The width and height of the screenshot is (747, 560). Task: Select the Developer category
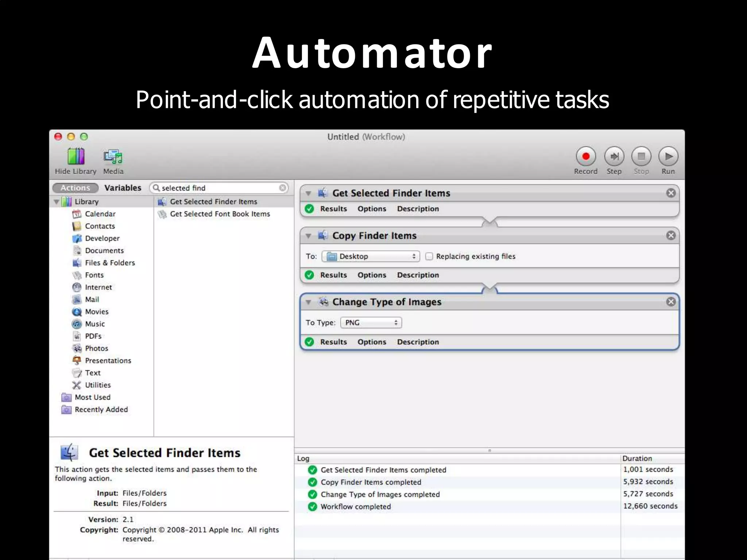[x=96, y=238]
